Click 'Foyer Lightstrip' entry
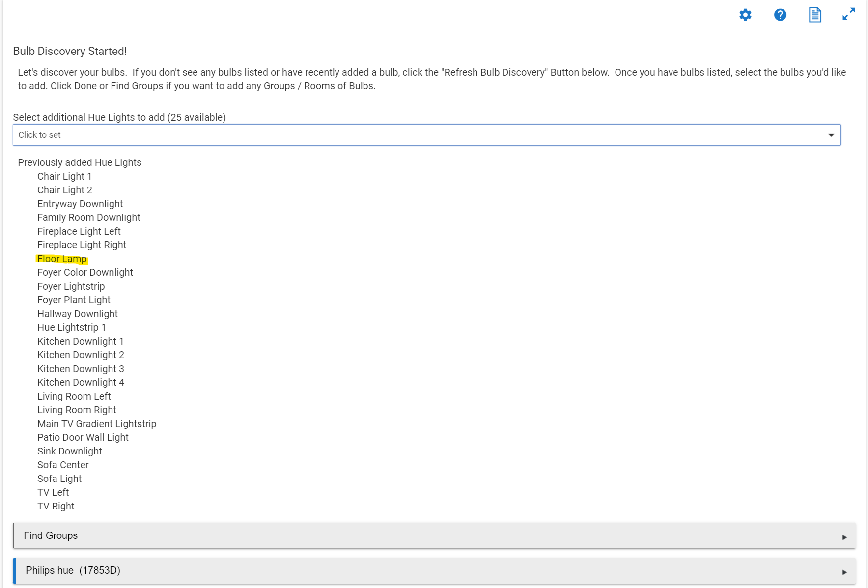This screenshot has width=868, height=588. [71, 286]
